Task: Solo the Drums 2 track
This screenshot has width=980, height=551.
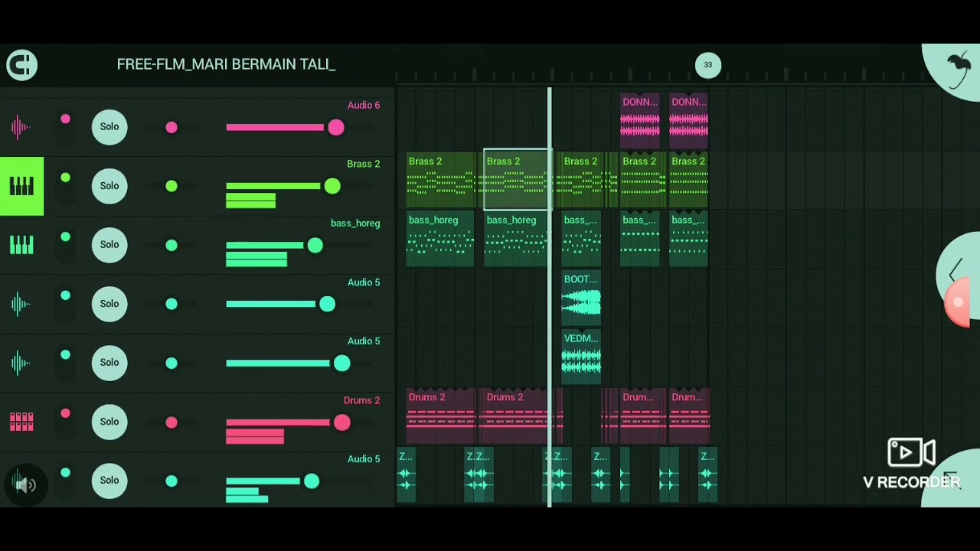Action: coord(109,422)
